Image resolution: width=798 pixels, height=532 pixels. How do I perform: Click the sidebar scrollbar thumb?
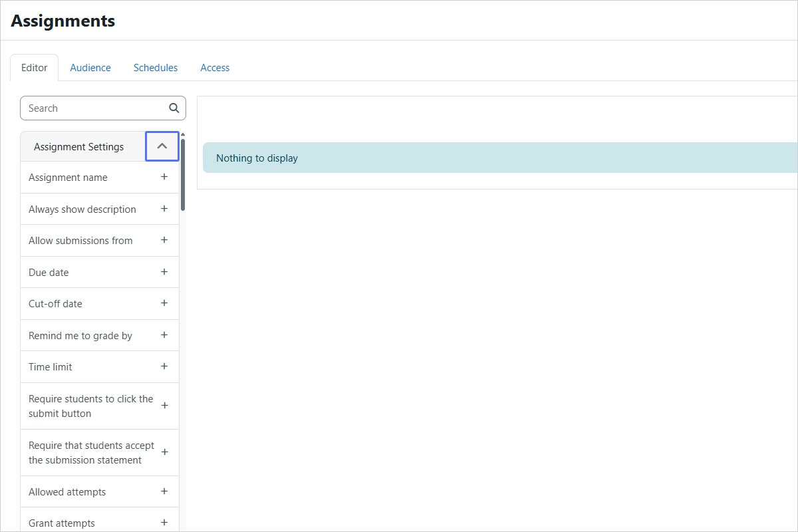tap(183, 174)
